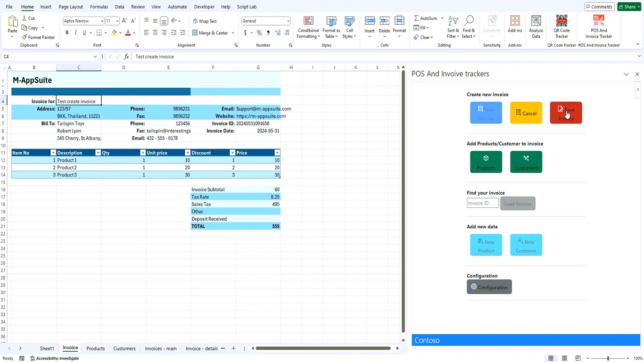This screenshot has height=362, width=644.
Task: Open the Configuration button
Action: tap(489, 287)
